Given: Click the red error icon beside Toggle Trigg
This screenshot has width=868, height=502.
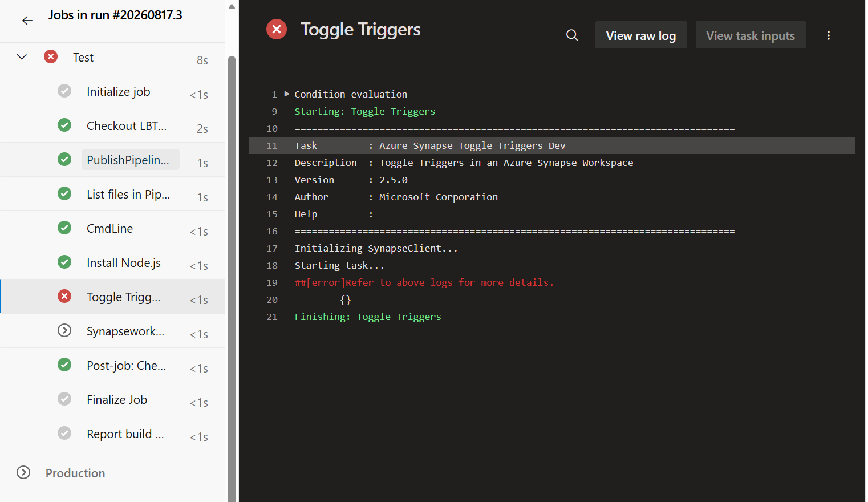Looking at the screenshot, I should click(x=64, y=296).
